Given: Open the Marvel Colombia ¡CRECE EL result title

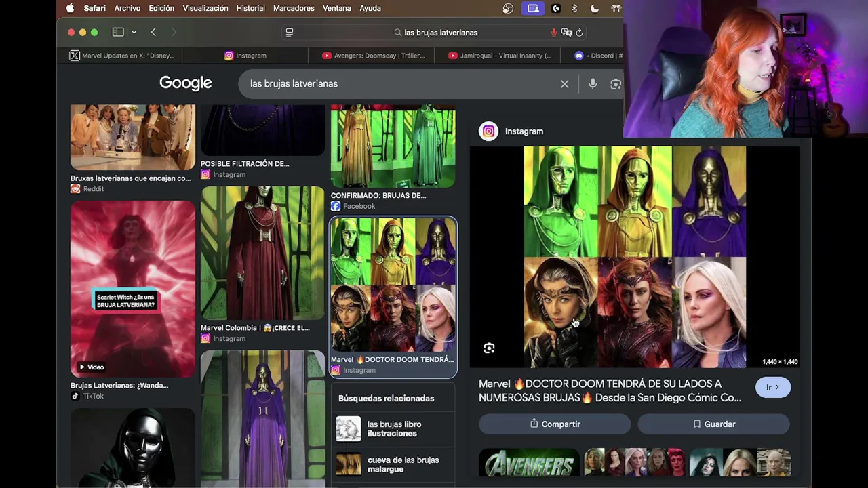Looking at the screenshot, I should point(255,327).
